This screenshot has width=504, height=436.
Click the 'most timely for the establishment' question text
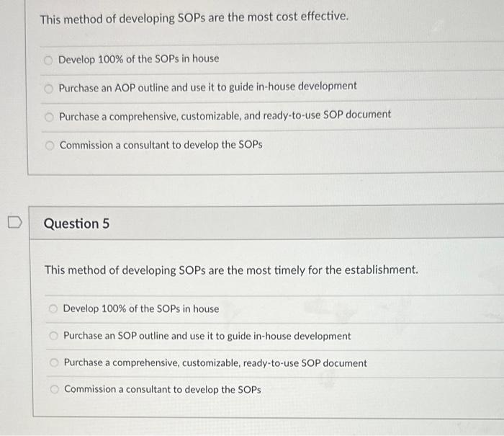231,270
